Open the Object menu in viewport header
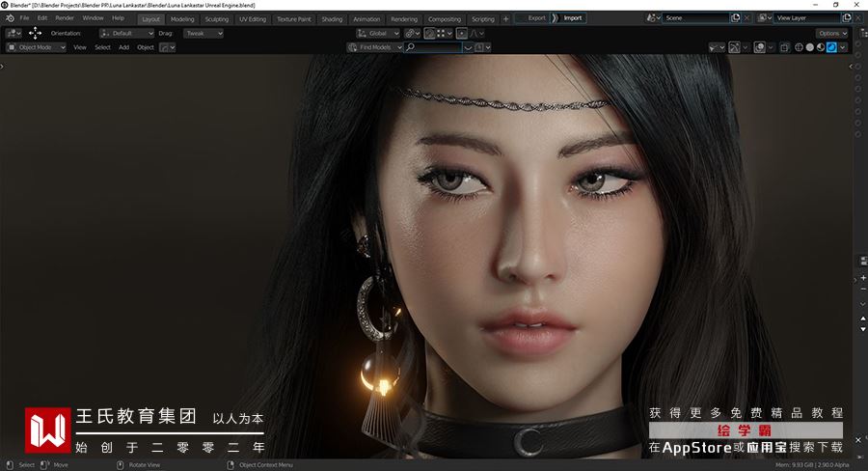 (146, 47)
